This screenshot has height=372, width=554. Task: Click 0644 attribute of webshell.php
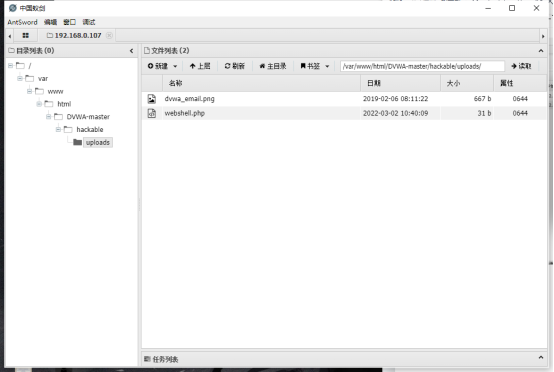click(x=520, y=113)
